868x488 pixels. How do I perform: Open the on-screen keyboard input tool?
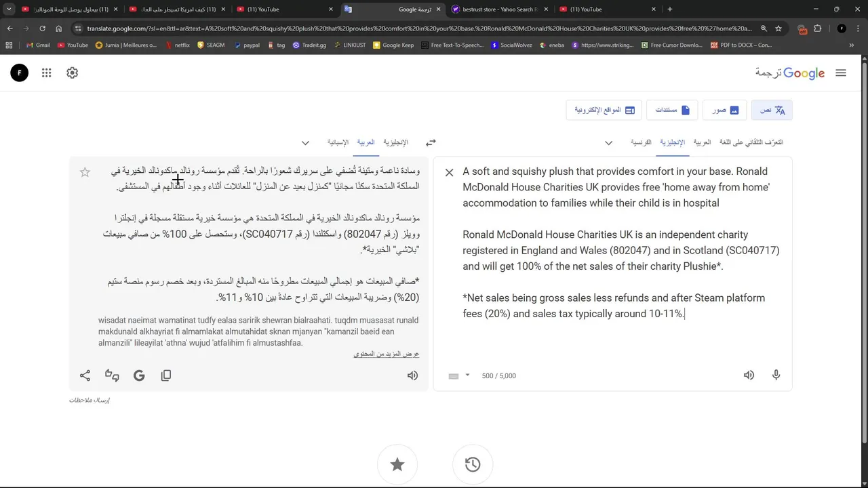[454, 375]
